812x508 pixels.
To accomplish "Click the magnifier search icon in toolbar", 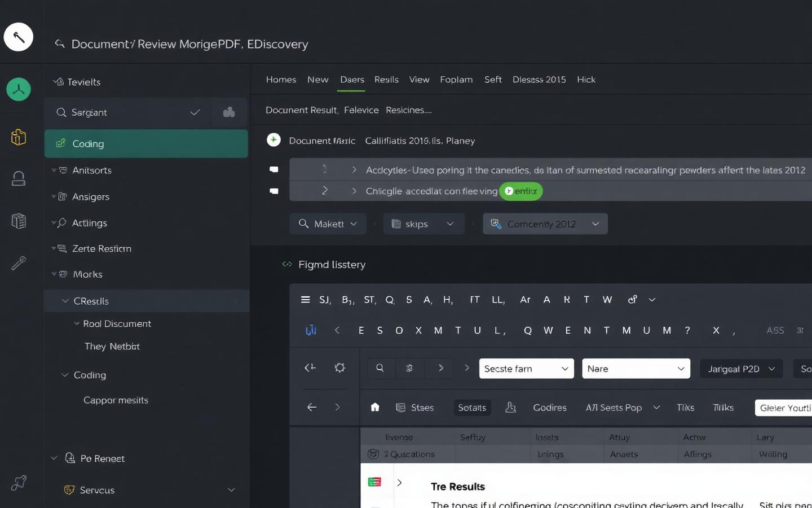I will [380, 368].
